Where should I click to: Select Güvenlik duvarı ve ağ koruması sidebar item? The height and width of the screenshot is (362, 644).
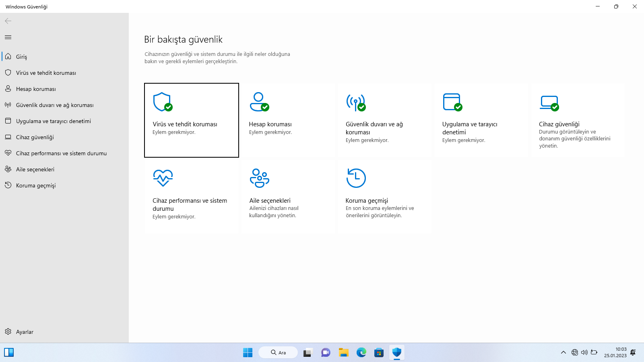tap(55, 105)
